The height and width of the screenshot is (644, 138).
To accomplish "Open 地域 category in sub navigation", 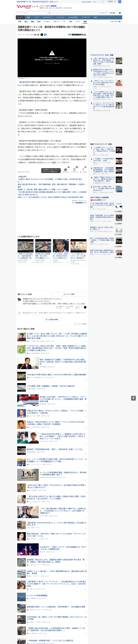I will click(x=85, y=21).
